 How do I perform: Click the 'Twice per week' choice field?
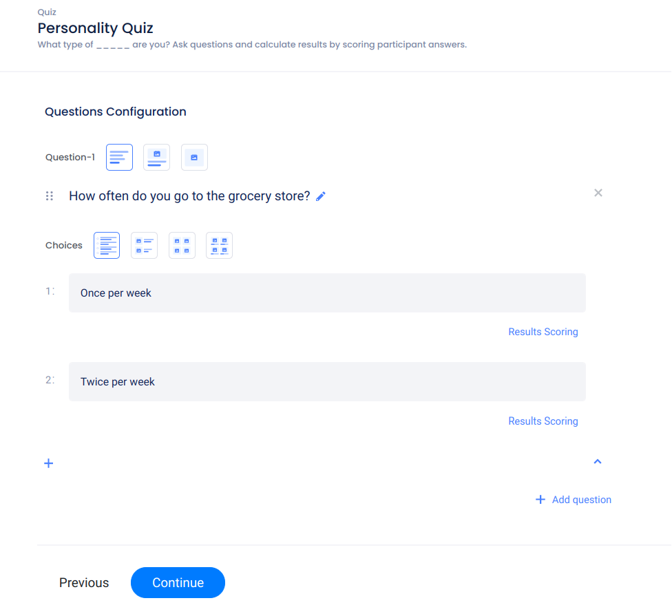[327, 381]
